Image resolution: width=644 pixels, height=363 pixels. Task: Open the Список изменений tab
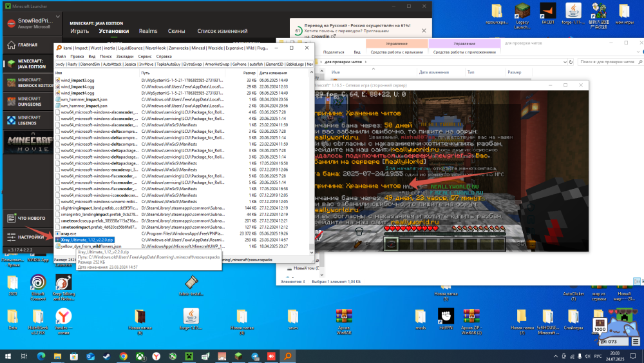222,31
